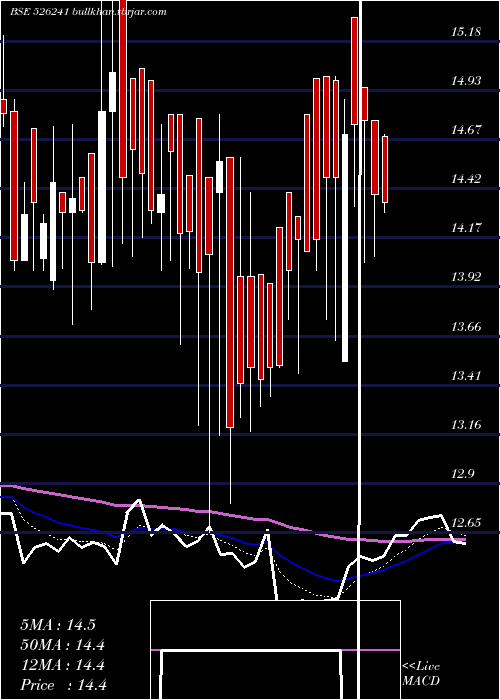Click the last red candlestick on the right
The image size is (500, 700).
click(385, 170)
